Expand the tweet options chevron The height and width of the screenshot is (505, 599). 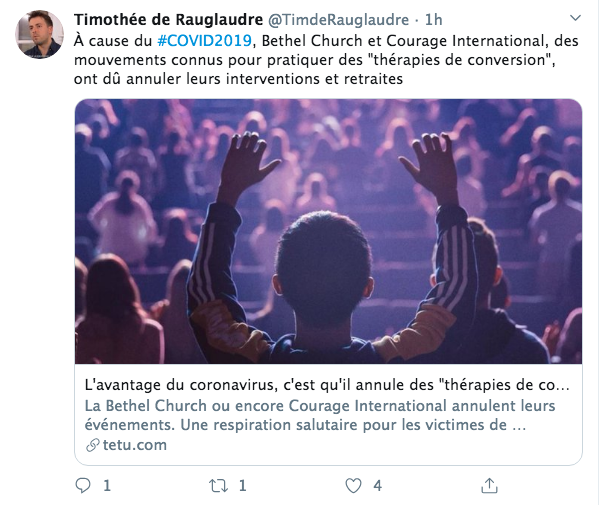click(575, 18)
